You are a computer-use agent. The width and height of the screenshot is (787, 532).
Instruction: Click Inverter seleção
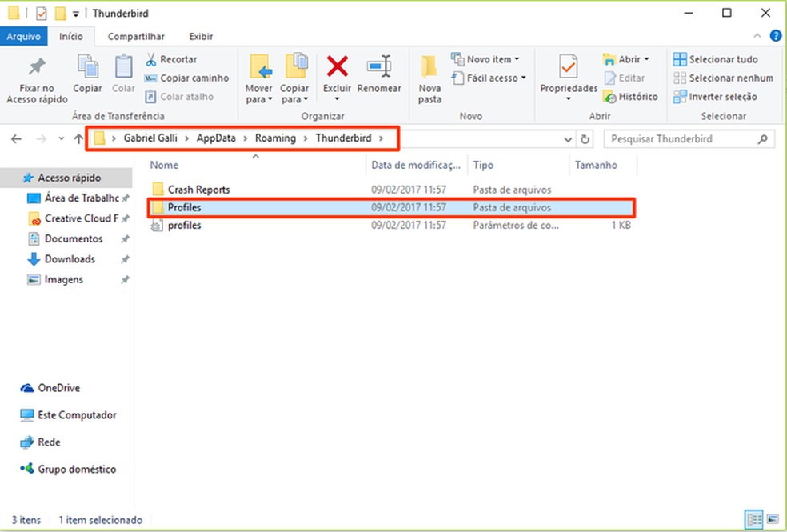click(715, 96)
